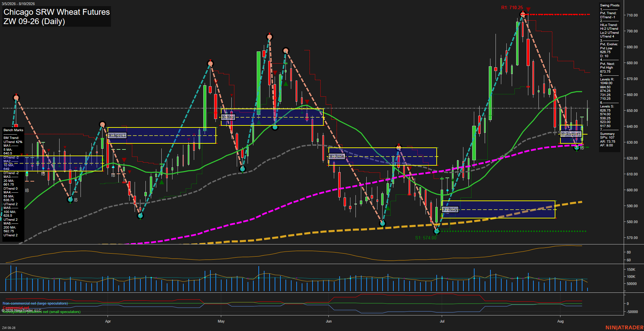Click the 5 MA value 640.5
This screenshot has width=644, height=331.
point(8,153)
